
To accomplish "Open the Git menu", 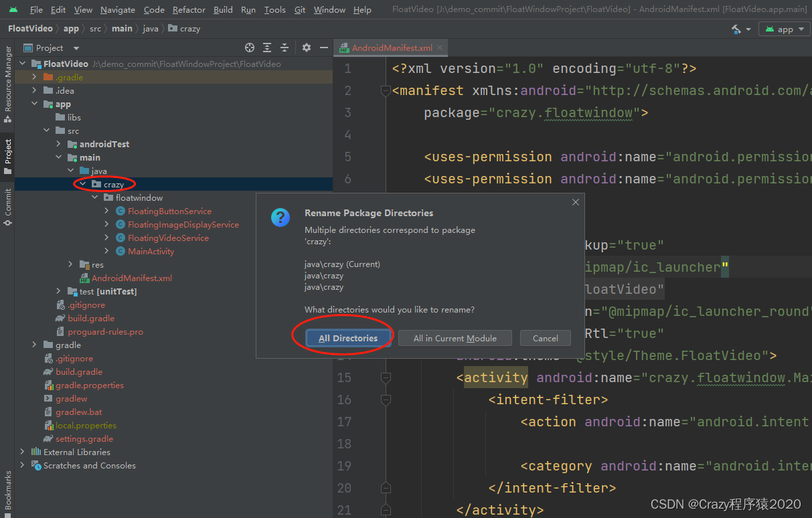I will pos(300,9).
